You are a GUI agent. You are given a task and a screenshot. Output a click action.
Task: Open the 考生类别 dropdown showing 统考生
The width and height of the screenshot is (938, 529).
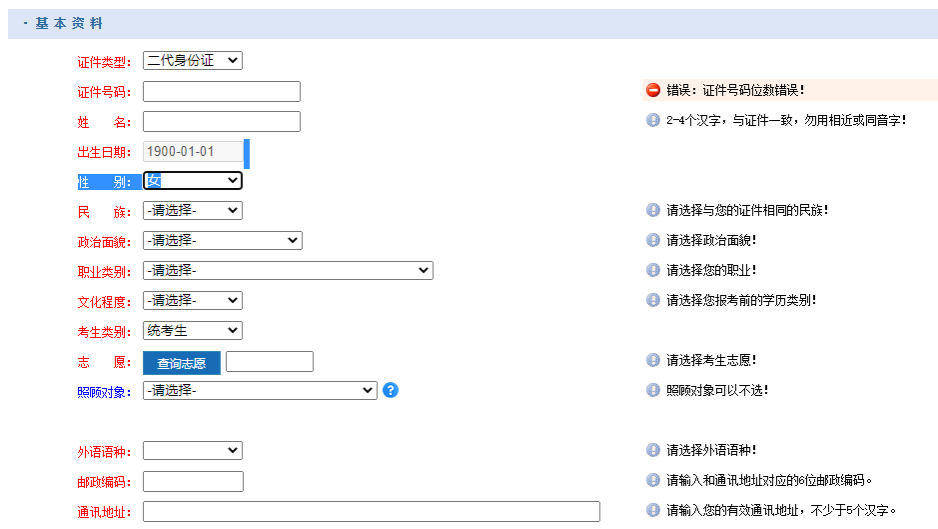192,331
